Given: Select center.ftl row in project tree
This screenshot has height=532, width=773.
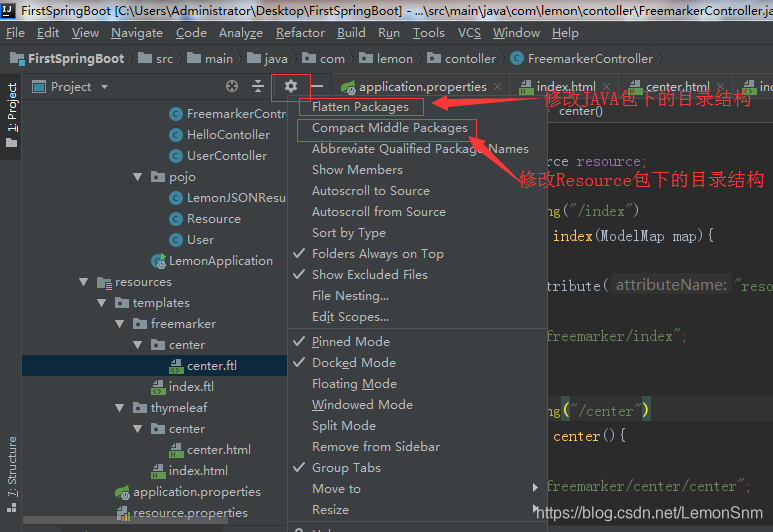Looking at the screenshot, I should coord(154,366).
